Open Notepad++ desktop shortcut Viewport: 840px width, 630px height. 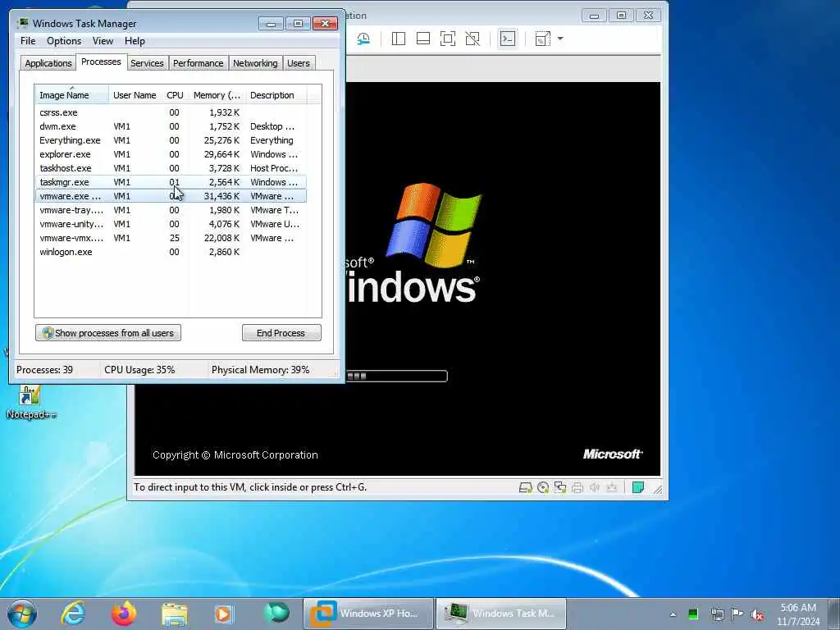30,402
